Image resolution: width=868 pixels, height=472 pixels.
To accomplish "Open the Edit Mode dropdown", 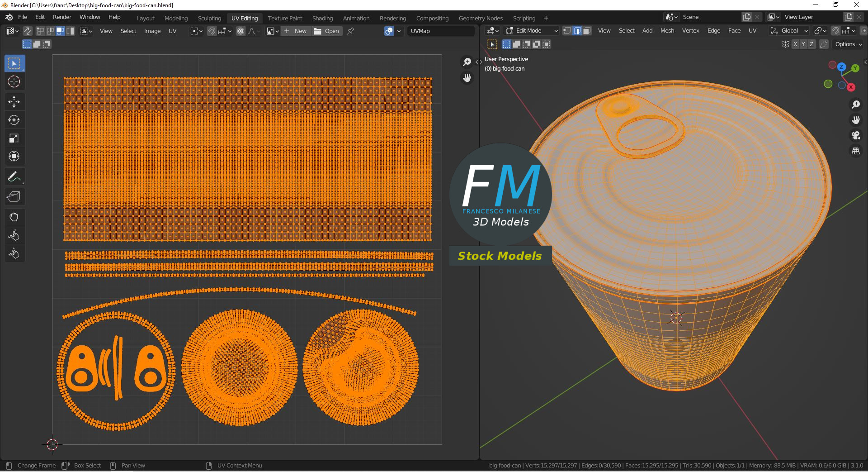I will pos(532,31).
